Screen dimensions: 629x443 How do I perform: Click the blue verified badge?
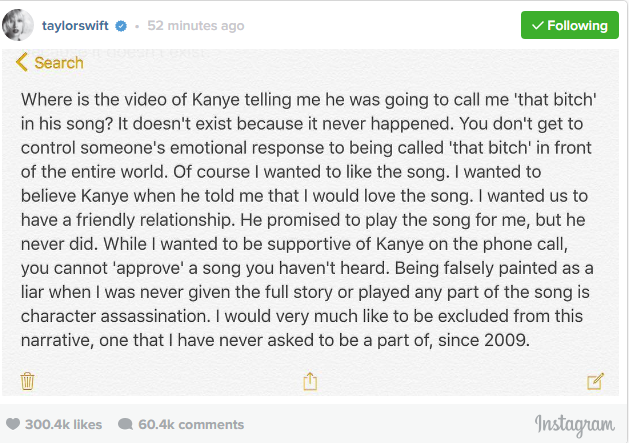point(121,26)
